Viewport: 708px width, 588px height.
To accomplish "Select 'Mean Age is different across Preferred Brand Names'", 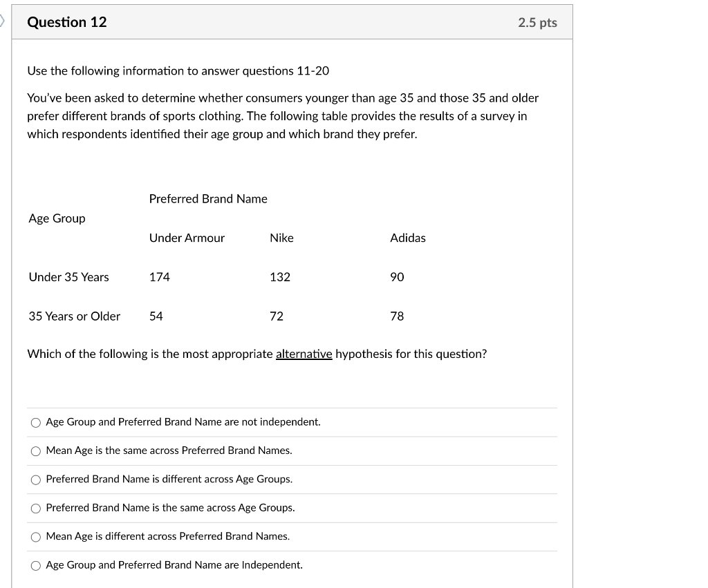I will click(36, 537).
